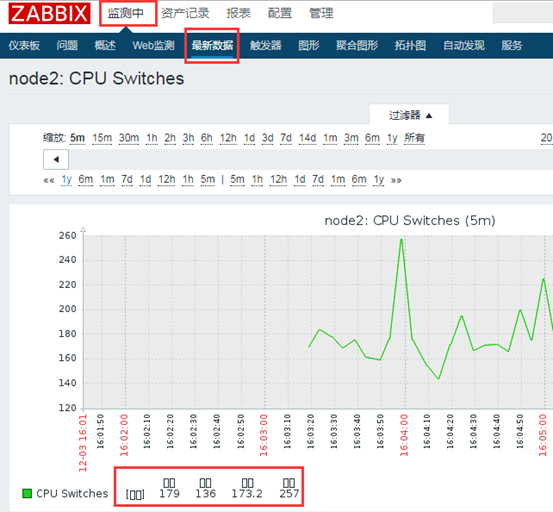Click the search field at top right

click(523, 13)
